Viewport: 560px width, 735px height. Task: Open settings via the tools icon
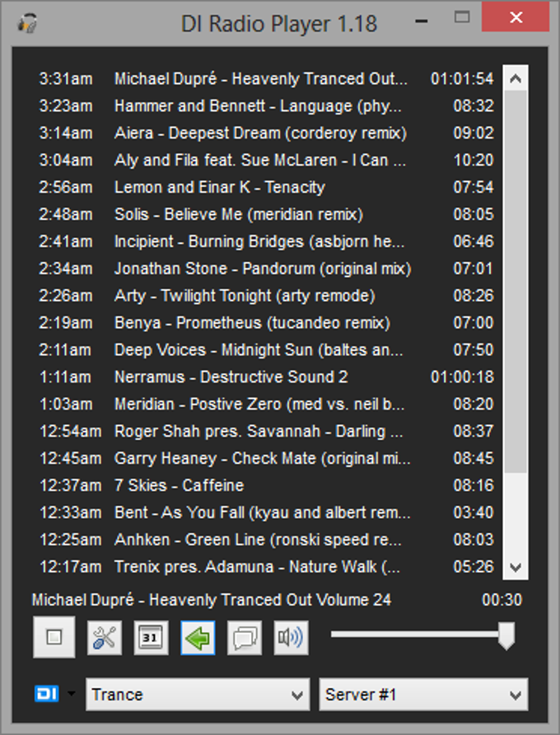coord(105,638)
